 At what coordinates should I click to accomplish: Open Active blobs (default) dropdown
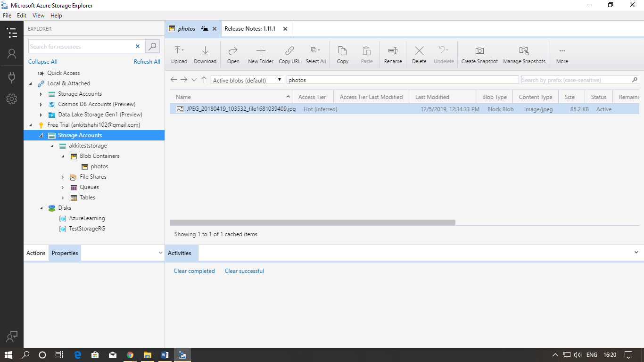(248, 80)
